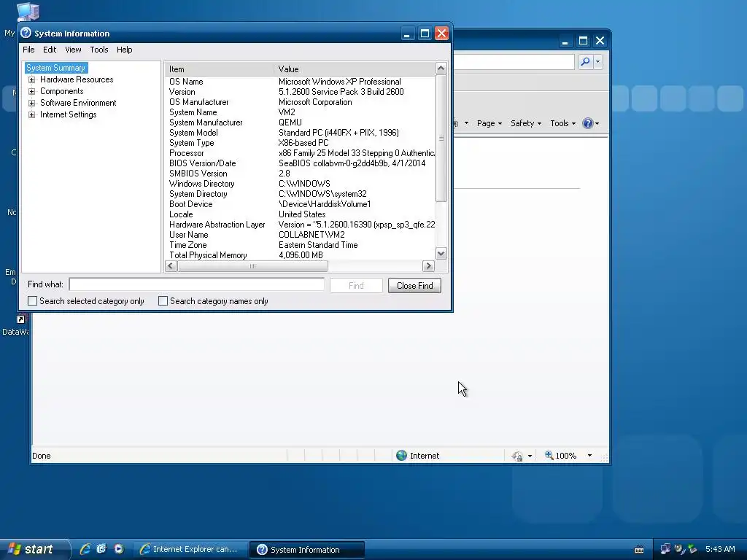
Task: Click the 5:43 AM taskbar clock
Action: [x=720, y=549]
